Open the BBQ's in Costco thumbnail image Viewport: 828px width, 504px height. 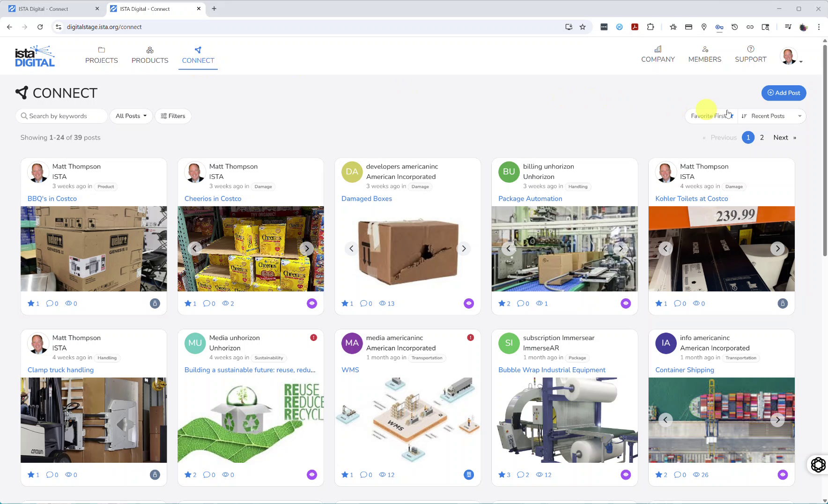click(x=94, y=249)
